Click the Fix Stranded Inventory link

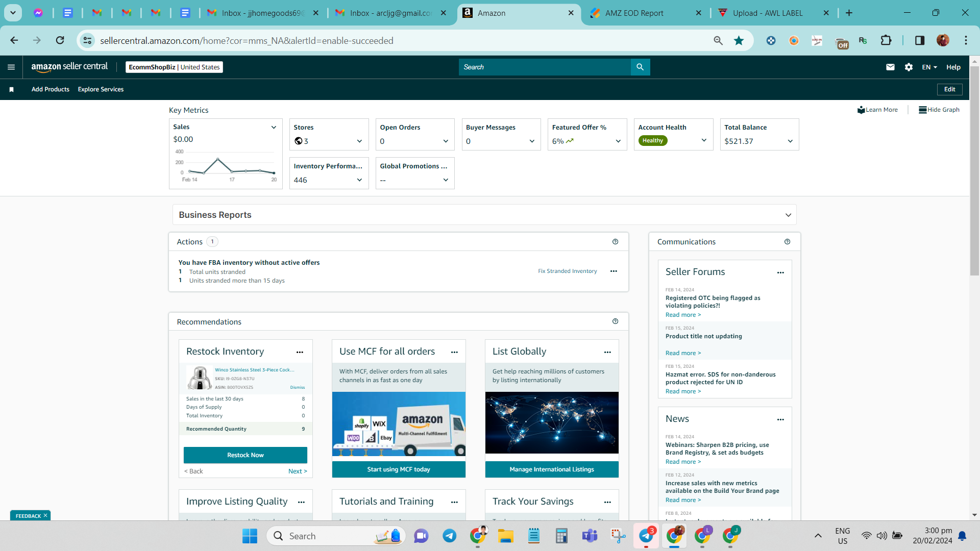(x=568, y=271)
